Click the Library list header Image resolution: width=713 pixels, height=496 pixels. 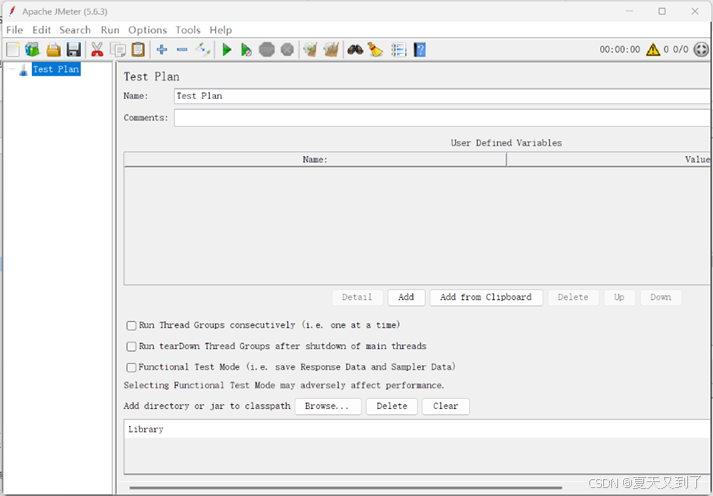[x=417, y=429]
